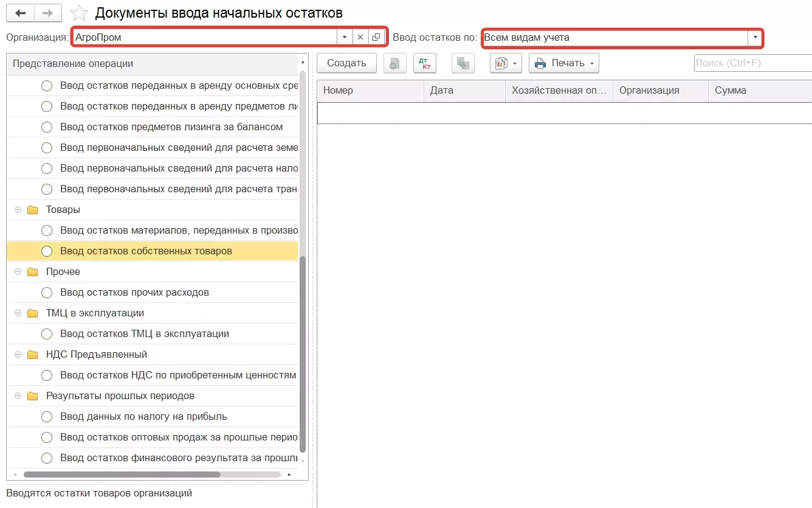Click the right arrow of the horizontal scrollbar
This screenshot has height=508, width=812.
pos(289,475)
